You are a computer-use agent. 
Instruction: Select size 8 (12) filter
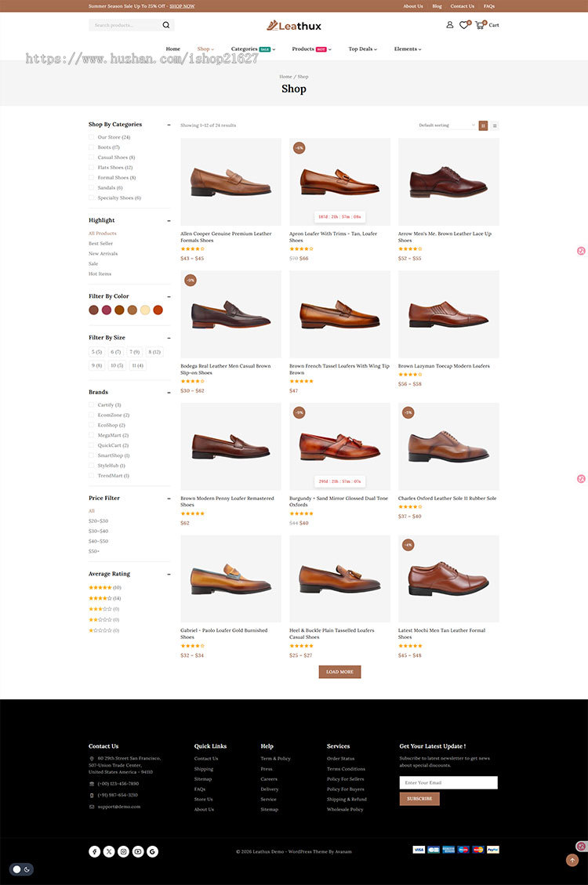pos(154,352)
